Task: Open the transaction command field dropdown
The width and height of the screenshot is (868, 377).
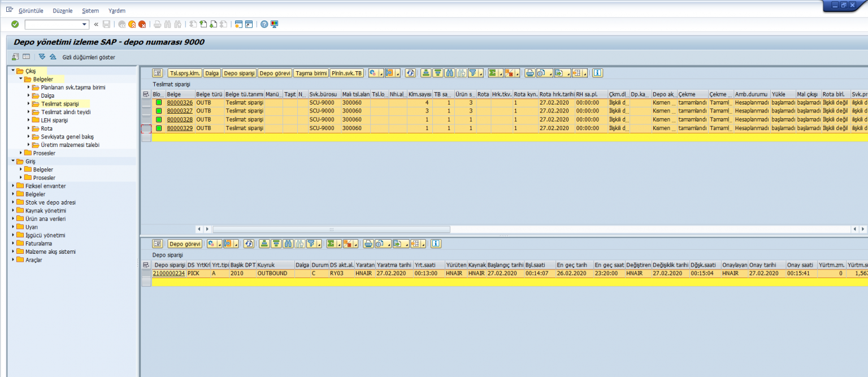Action: 85,24
